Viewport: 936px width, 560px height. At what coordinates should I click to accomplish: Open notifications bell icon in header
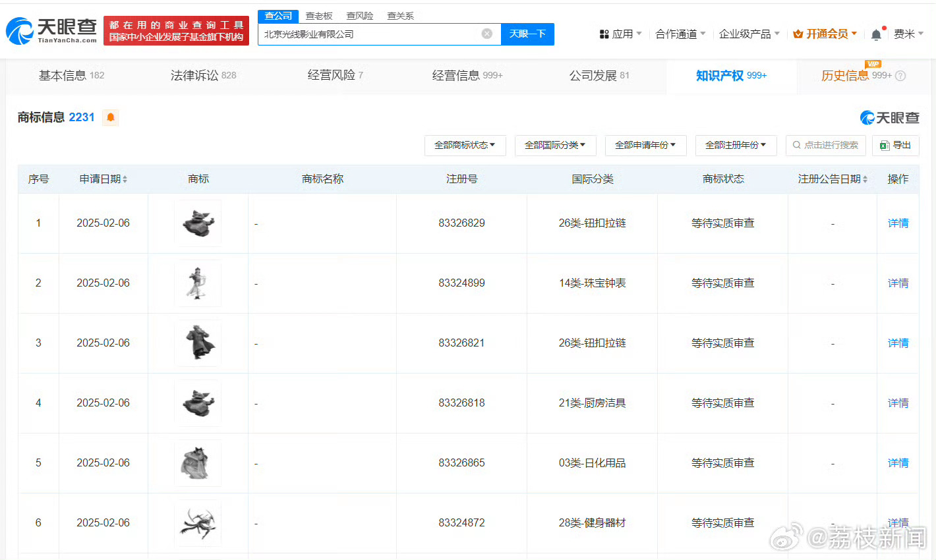coord(876,34)
